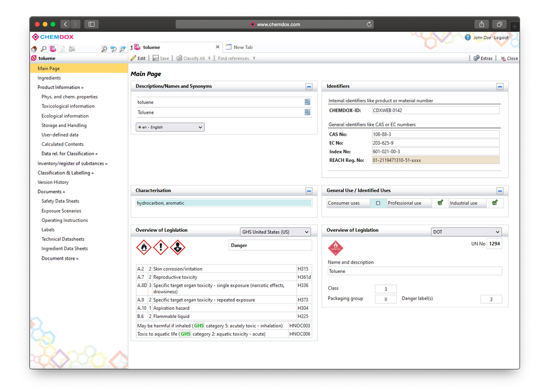549x392 pixels.
Task: Click the greyed users icon in the sidebar toolbar
Action: click(72, 49)
